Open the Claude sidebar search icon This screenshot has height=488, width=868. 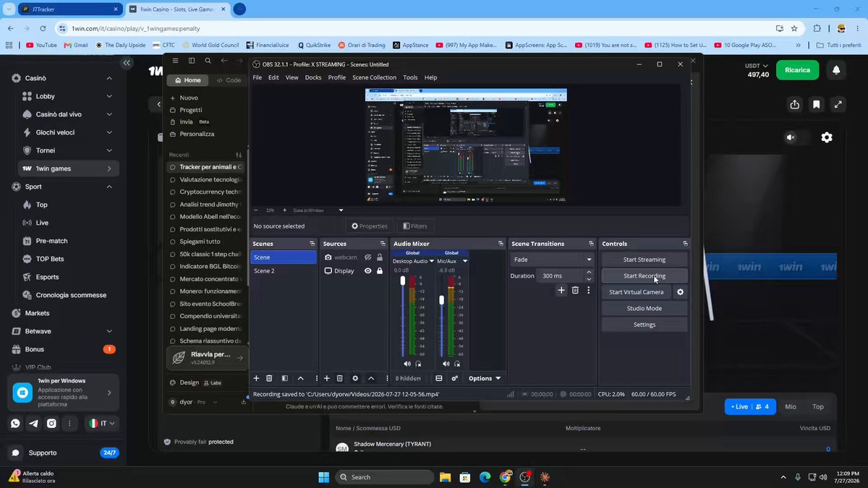(x=208, y=61)
